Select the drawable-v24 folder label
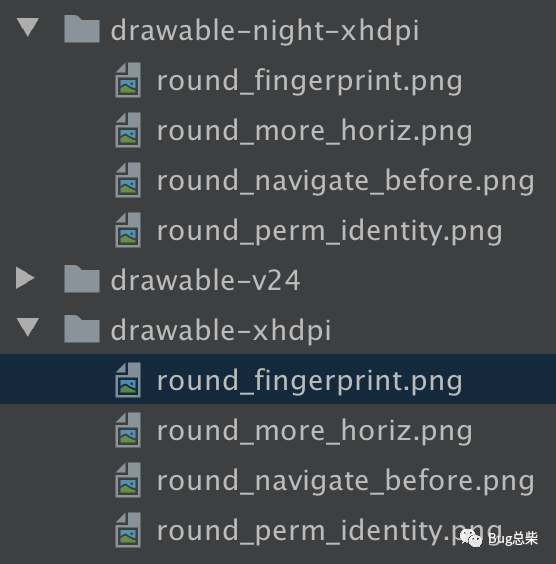Screen dimensions: 556x564 tap(205, 280)
